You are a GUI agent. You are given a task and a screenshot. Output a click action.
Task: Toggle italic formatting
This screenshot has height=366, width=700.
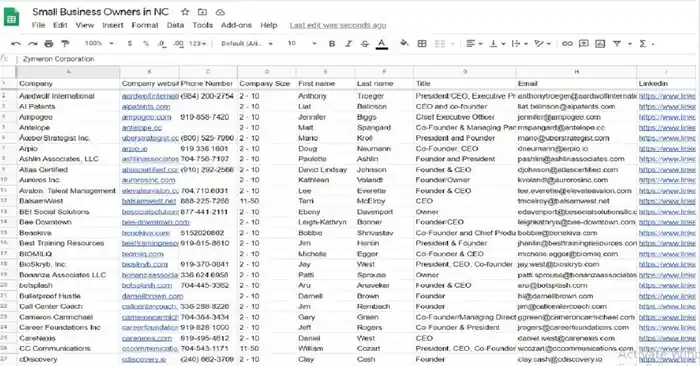tap(348, 44)
